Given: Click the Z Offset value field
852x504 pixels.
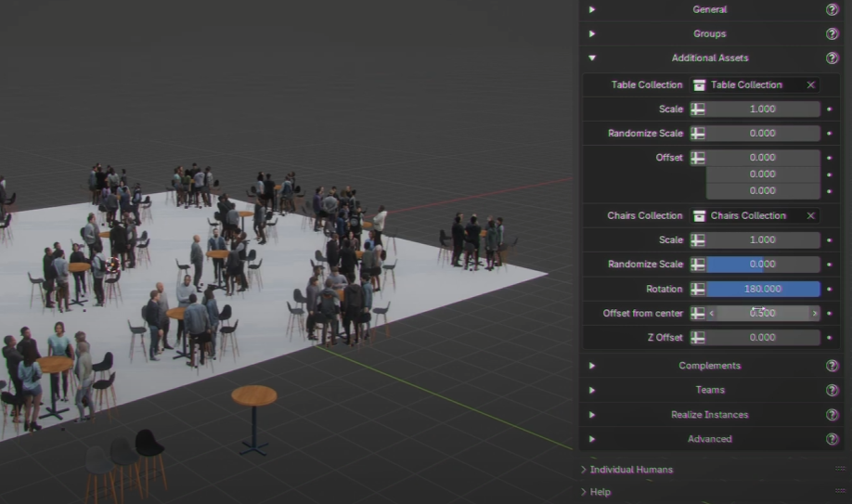Looking at the screenshot, I should (762, 338).
